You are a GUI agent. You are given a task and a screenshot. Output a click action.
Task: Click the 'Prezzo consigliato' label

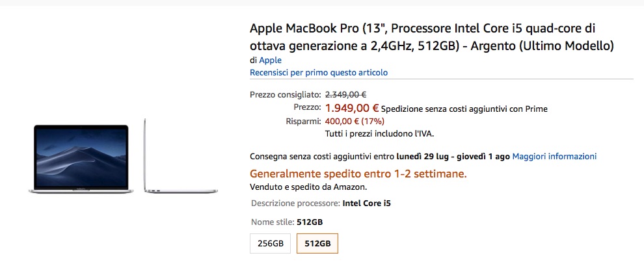pos(285,95)
